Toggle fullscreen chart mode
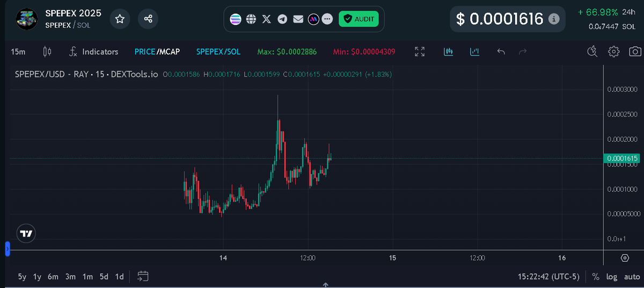The height and width of the screenshot is (288, 644). click(x=420, y=52)
